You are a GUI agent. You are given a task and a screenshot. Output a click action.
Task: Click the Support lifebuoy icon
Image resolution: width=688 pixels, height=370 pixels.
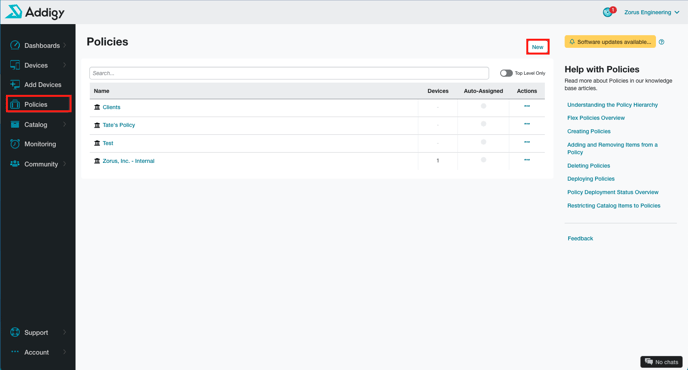tap(15, 332)
